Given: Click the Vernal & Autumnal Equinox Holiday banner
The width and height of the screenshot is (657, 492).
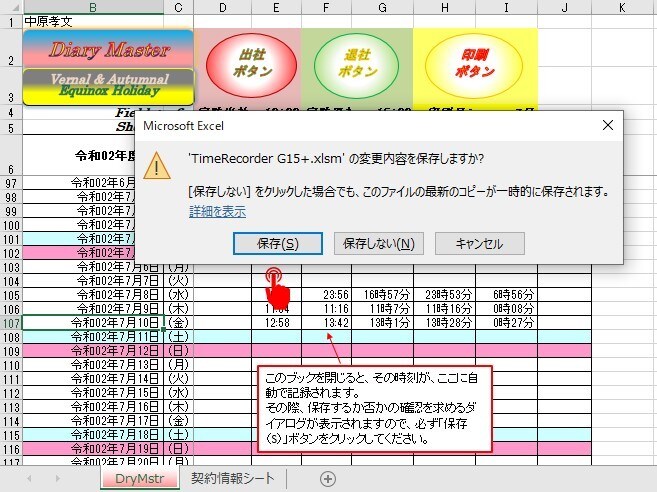Looking at the screenshot, I should coord(109,86).
